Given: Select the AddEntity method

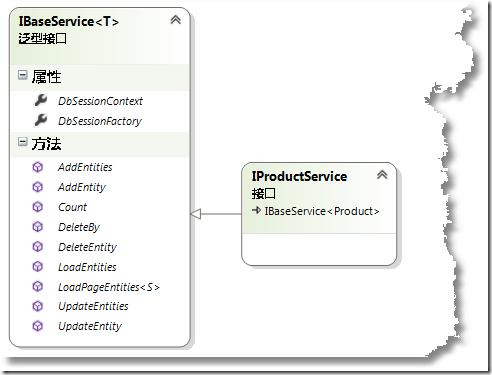Looking at the screenshot, I should [82, 187].
